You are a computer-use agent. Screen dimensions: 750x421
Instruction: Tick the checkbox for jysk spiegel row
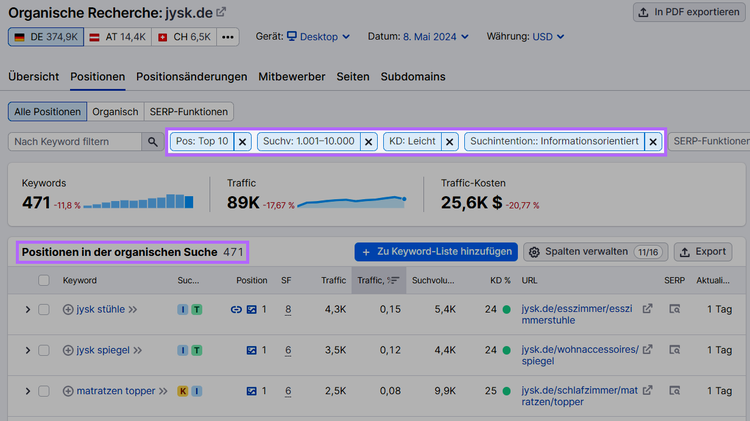click(44, 351)
